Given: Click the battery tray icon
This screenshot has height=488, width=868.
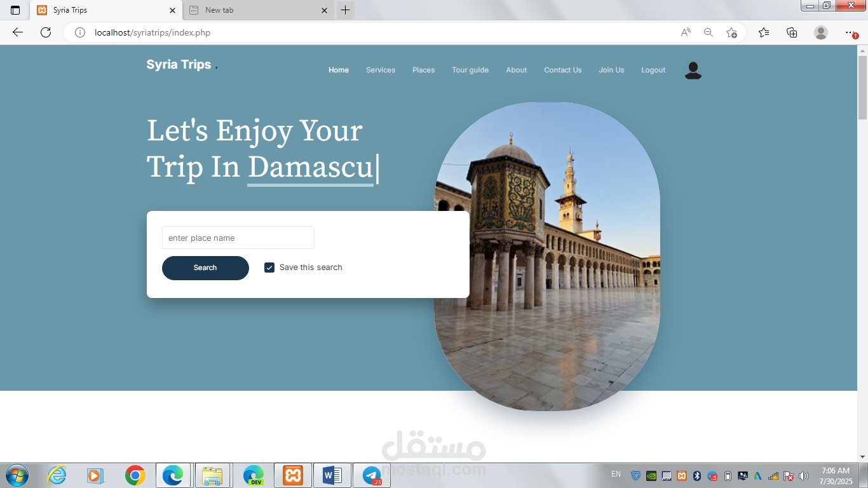Looking at the screenshot, I should [728, 475].
